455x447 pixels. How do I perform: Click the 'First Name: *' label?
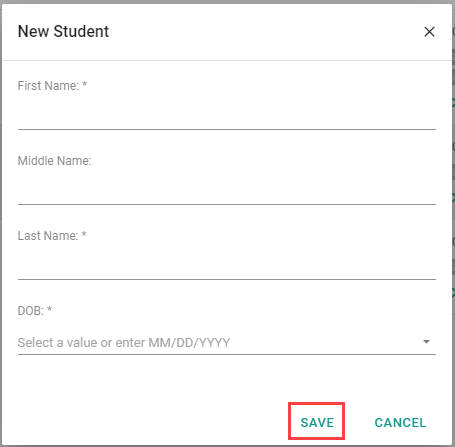click(x=52, y=86)
